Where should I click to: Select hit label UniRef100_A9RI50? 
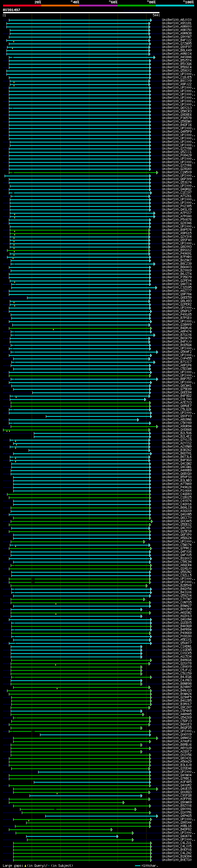coord(177,30)
